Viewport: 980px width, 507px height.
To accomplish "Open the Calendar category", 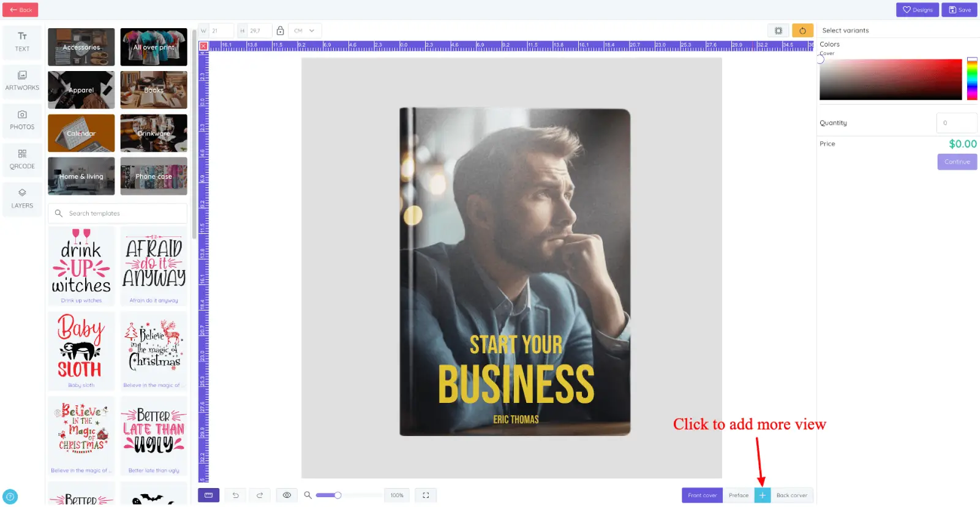I will coord(81,133).
